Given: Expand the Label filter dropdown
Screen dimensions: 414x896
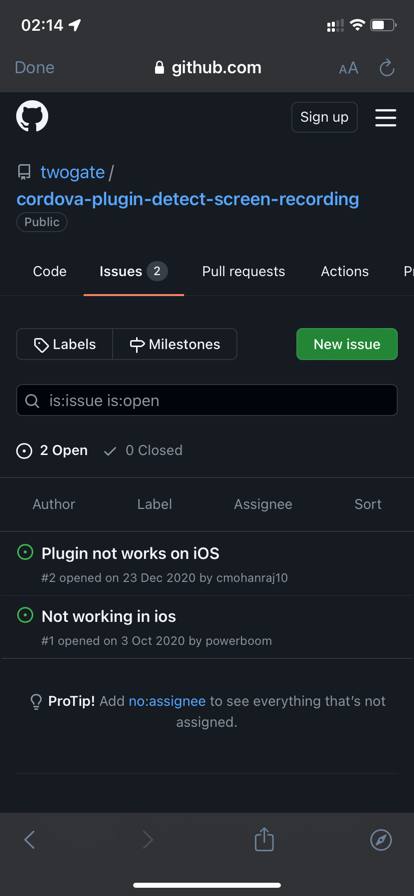Looking at the screenshot, I should coord(154,504).
